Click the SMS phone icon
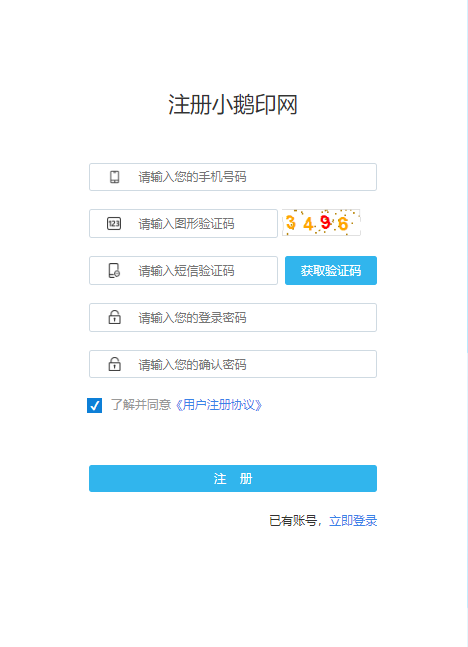 [x=114, y=271]
